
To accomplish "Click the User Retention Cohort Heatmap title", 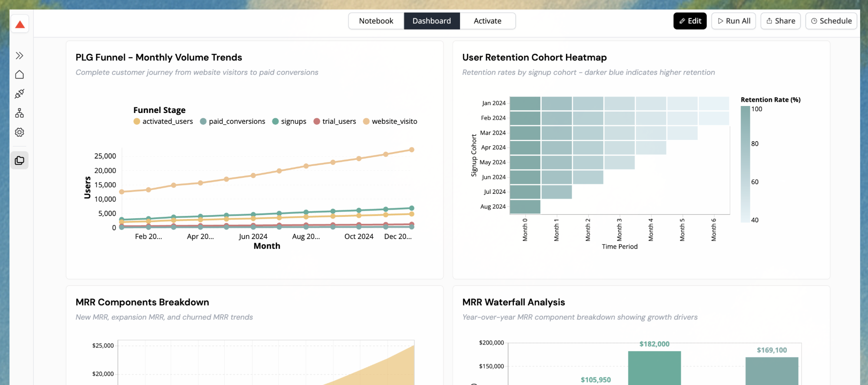I will pyautogui.click(x=534, y=57).
